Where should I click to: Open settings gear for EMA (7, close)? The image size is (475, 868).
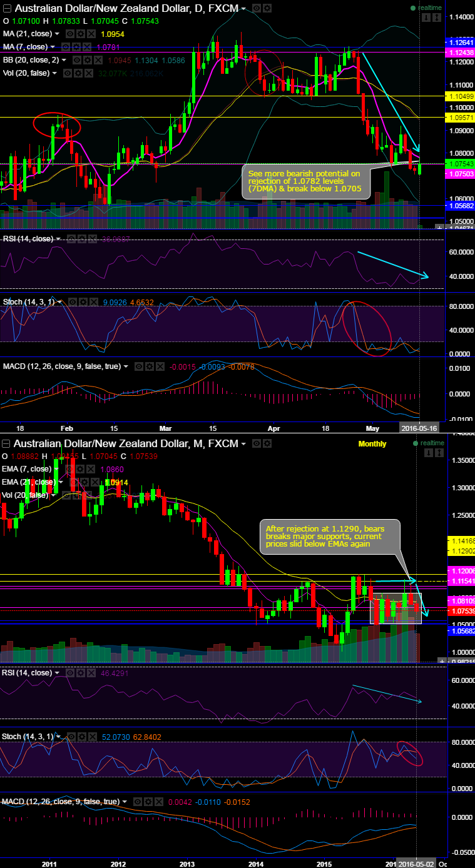(x=80, y=469)
